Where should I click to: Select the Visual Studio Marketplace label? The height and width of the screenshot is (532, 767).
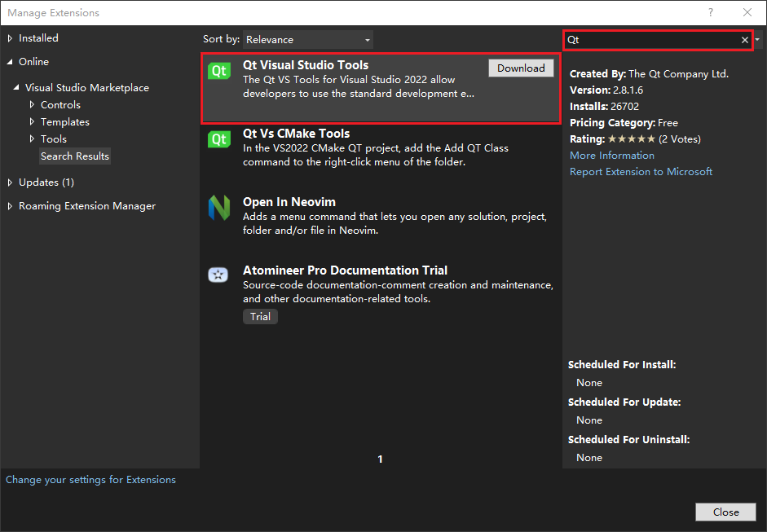click(x=87, y=87)
